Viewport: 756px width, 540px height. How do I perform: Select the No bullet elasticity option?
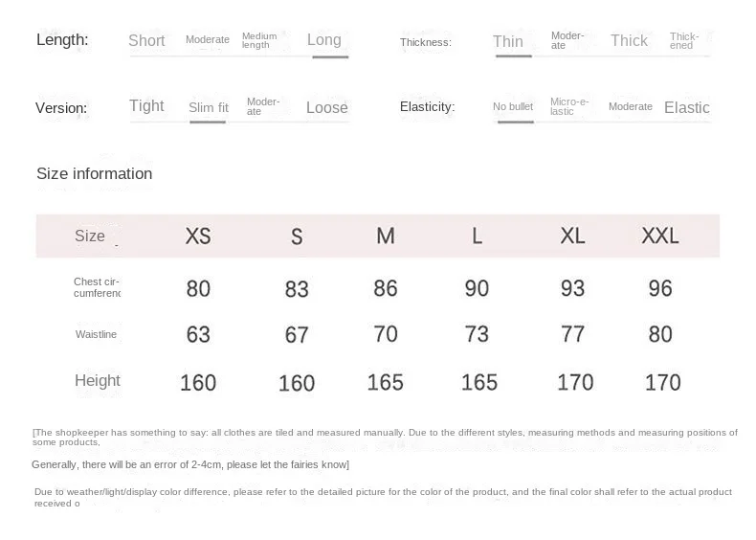pyautogui.click(x=513, y=106)
